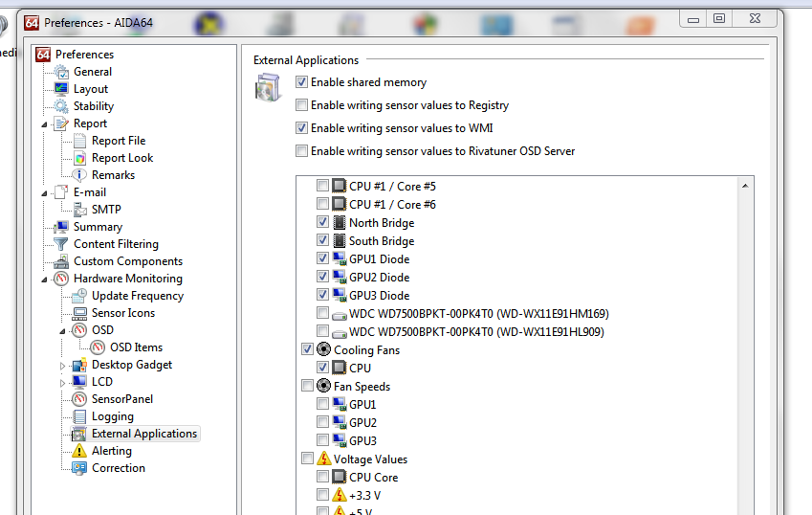Select the Content Filtering funnel icon

click(62, 244)
